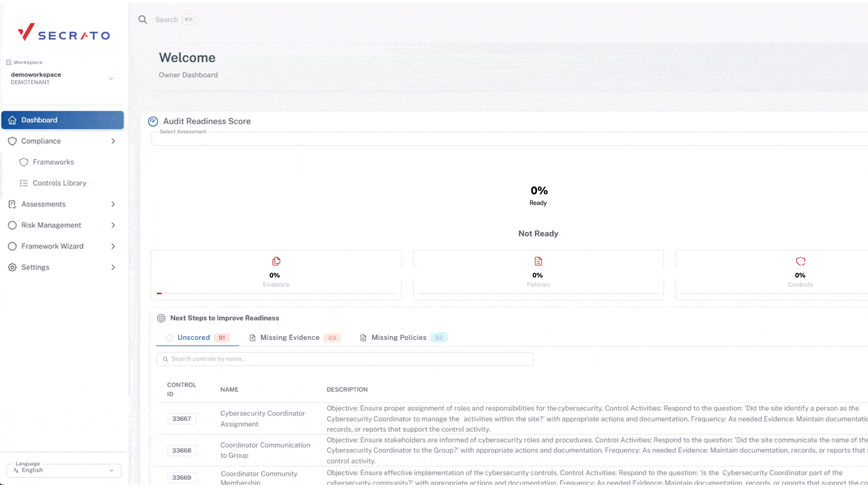The image size is (868, 488).
Task: Switch to the Missing Policies tab
Action: tap(399, 338)
